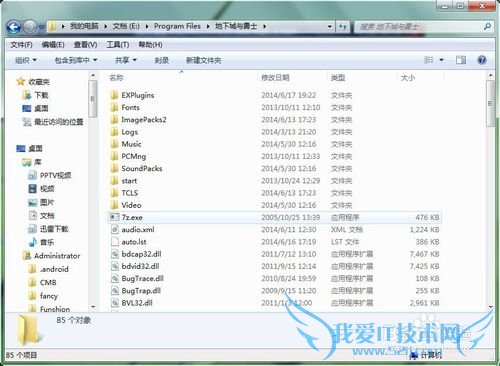
Task: Open the recent pages dropdown arrow
Action: [x=41, y=27]
